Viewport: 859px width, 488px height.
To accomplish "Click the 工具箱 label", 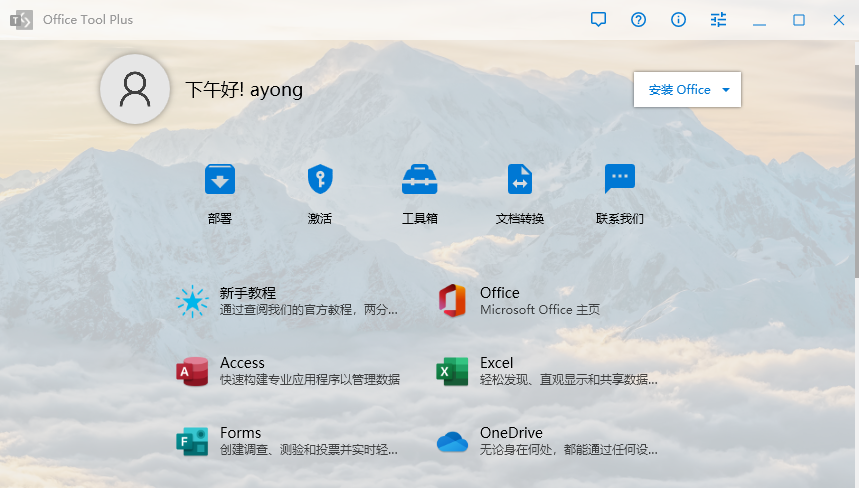I will click(x=420, y=219).
